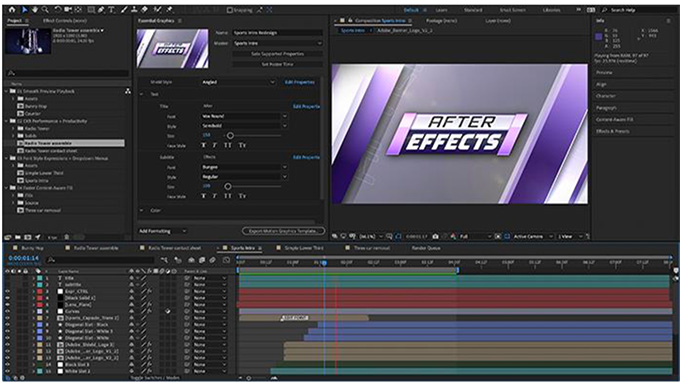Open the Master dropdown showing Sports Intro
This screenshot has width=680, height=383.
tap(278, 43)
